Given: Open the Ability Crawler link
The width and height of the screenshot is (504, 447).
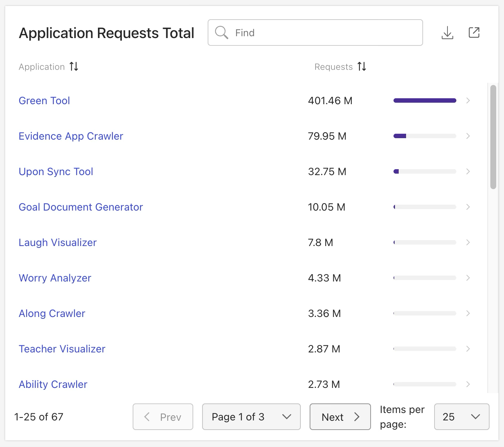Looking at the screenshot, I should (x=53, y=385).
